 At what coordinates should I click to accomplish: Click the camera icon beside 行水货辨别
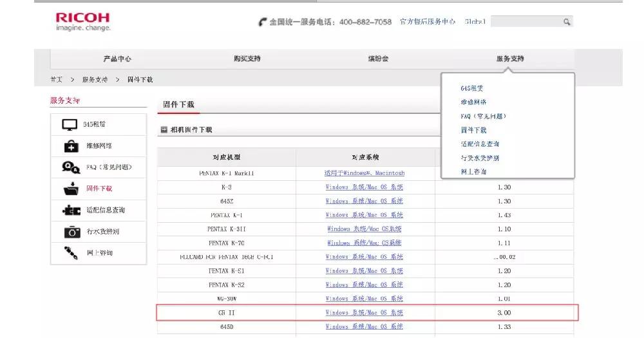tap(72, 232)
